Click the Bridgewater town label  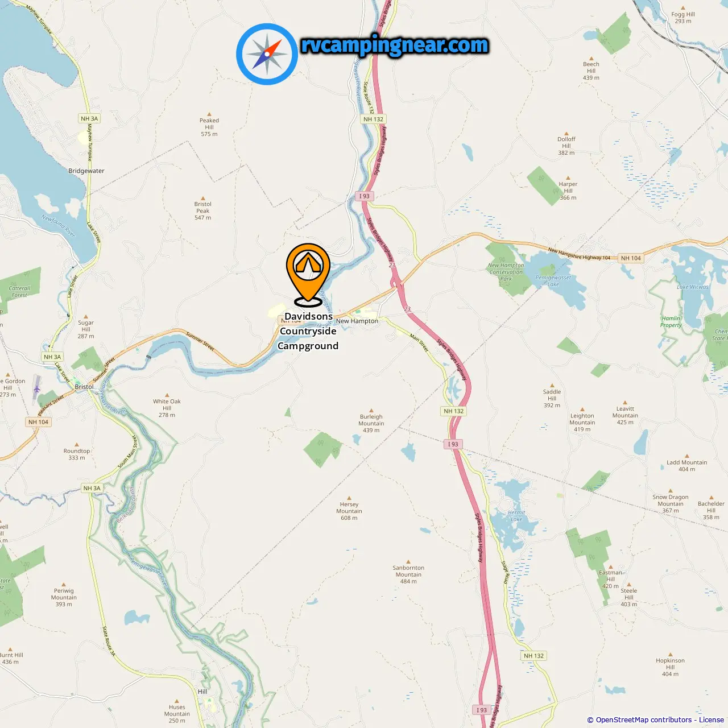tap(86, 171)
